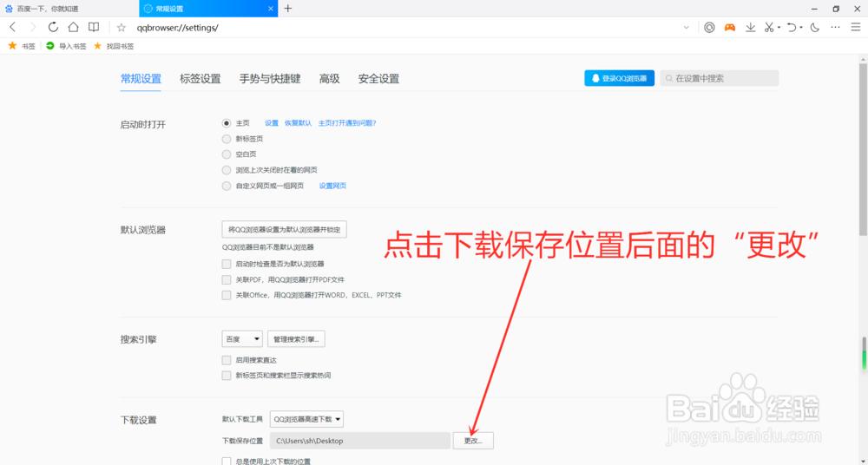Switch to 标签设置 tab
The height and width of the screenshot is (465, 868).
point(201,79)
